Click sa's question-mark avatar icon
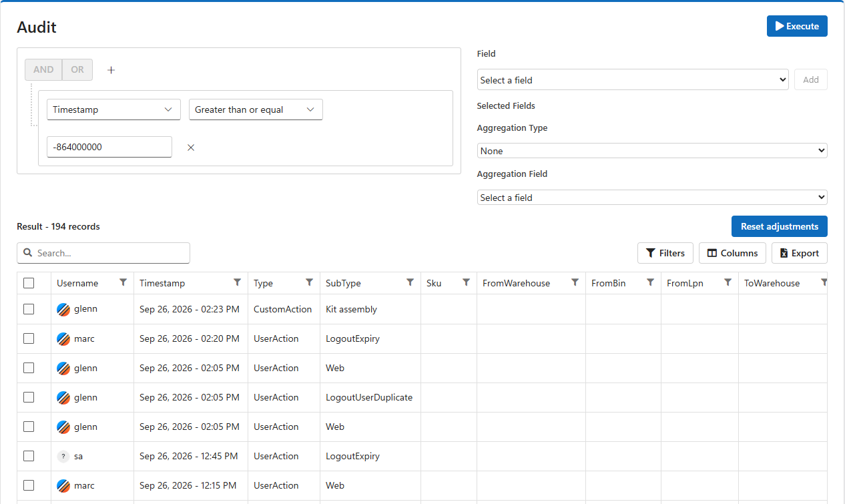845x504 pixels. (63, 457)
